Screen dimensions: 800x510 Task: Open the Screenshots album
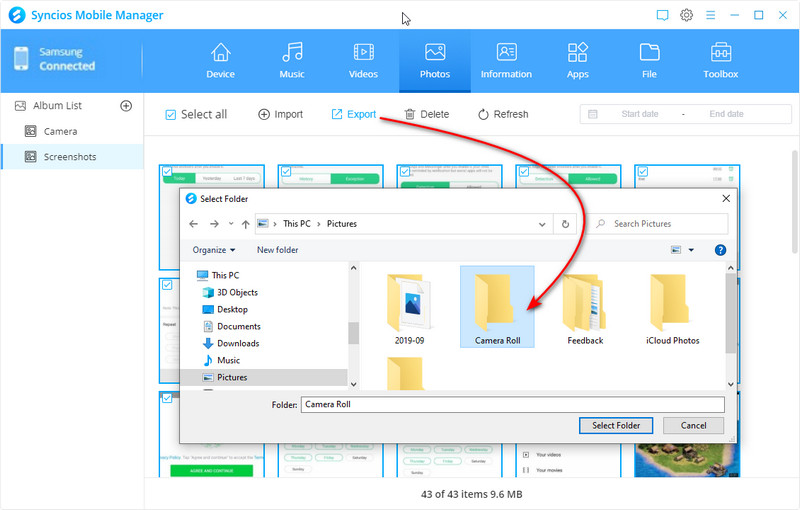click(72, 157)
